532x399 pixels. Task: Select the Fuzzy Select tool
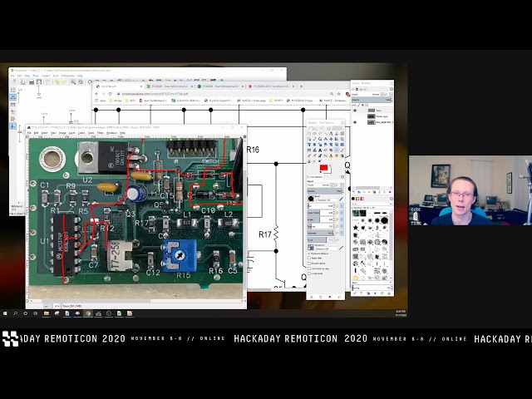pos(326,134)
